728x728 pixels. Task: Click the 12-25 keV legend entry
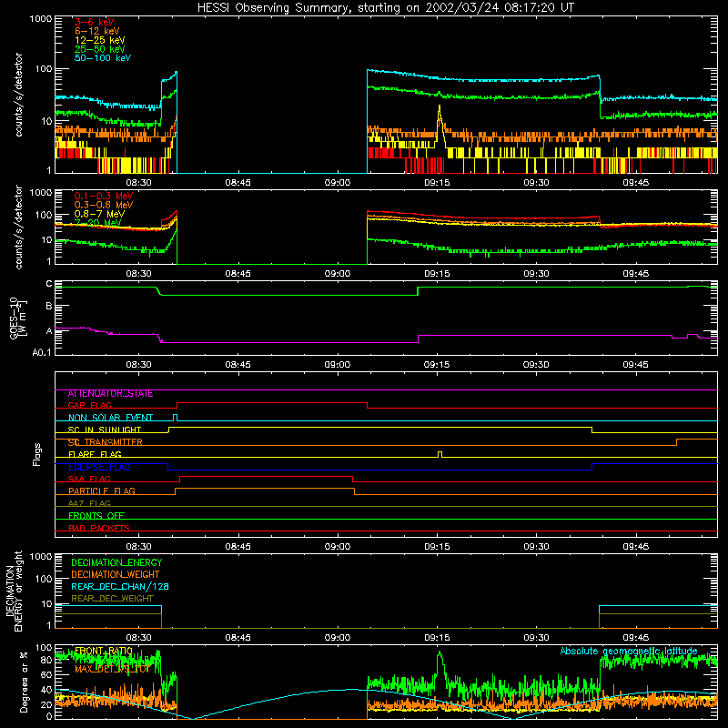[x=100, y=40]
